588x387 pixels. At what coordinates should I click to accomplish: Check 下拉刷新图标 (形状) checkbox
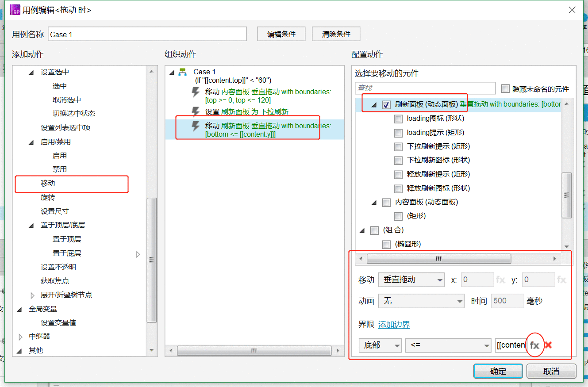(x=398, y=161)
